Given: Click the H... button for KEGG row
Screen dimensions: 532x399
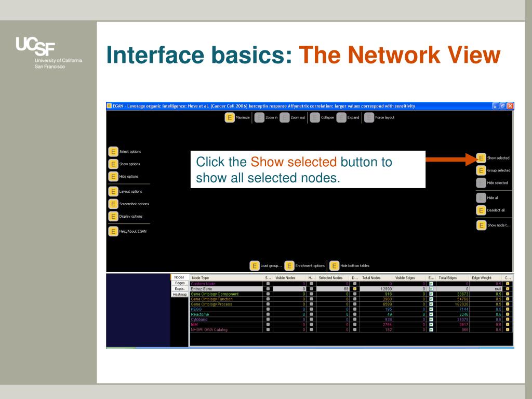Looking at the screenshot, I should [312, 309].
